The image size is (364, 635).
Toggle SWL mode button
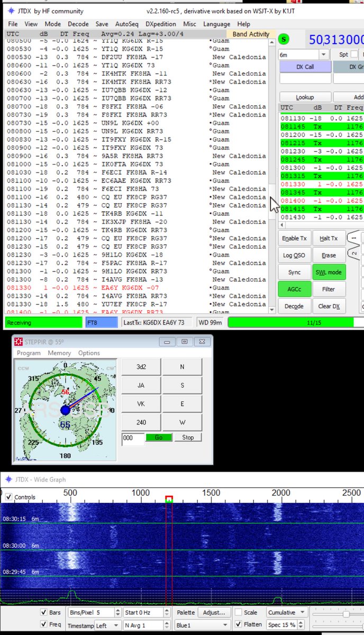tap(329, 273)
